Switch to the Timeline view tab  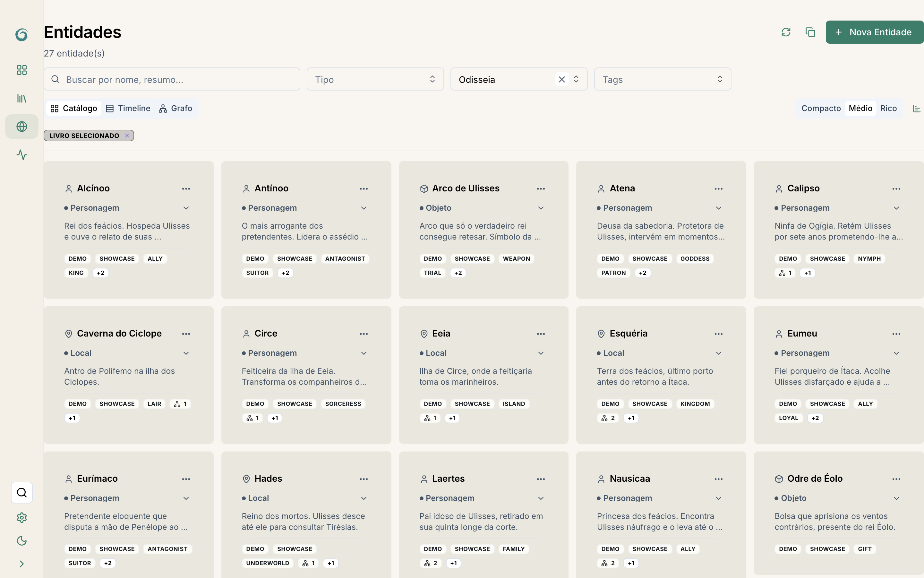[128, 108]
